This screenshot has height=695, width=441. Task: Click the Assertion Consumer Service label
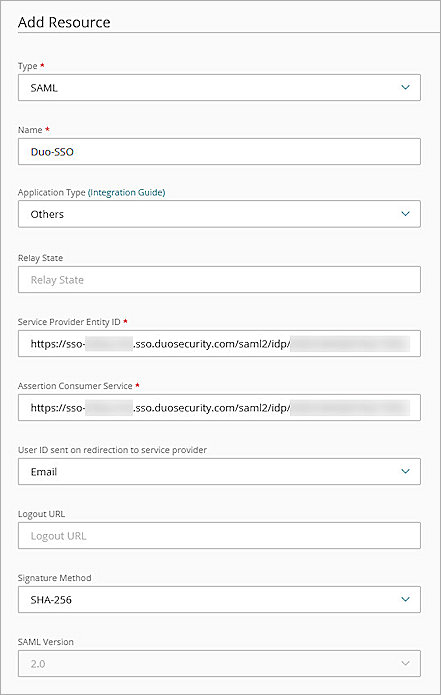[75, 386]
